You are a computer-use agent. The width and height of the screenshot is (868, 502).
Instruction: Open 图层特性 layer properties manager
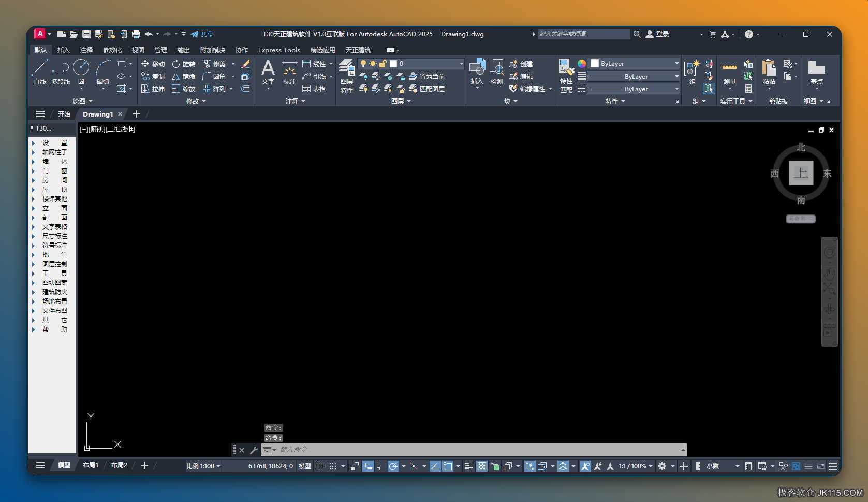pos(346,76)
